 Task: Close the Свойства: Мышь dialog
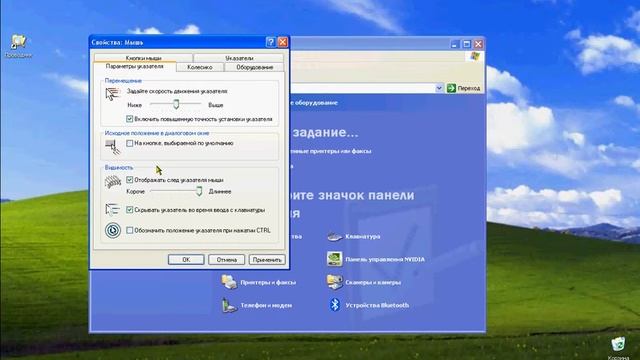282,42
